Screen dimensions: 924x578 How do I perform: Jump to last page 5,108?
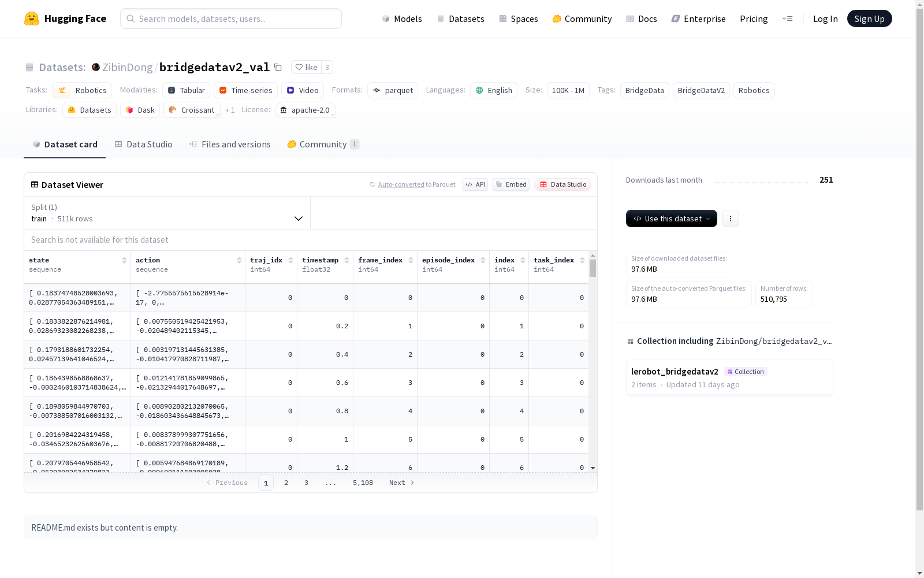coord(363,483)
